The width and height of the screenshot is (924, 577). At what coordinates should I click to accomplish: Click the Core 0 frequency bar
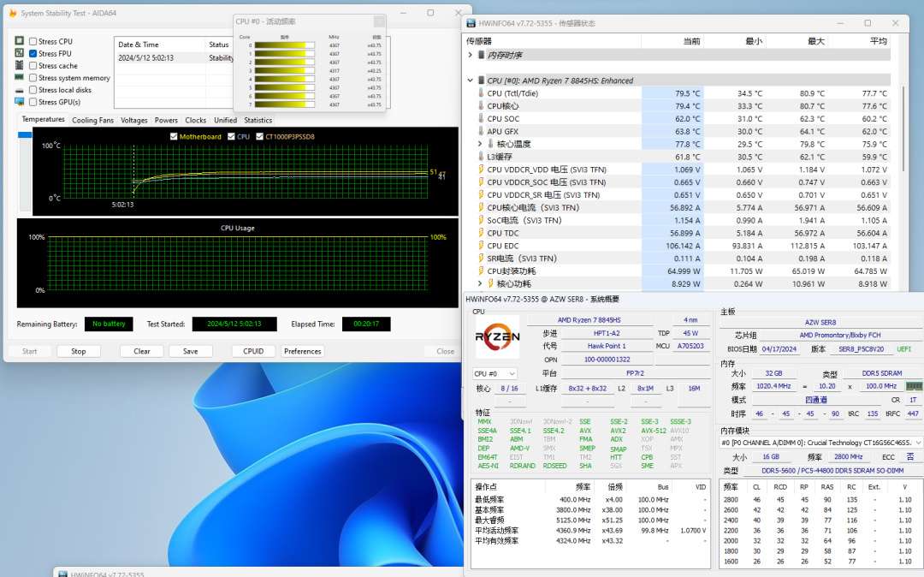tap(284, 45)
